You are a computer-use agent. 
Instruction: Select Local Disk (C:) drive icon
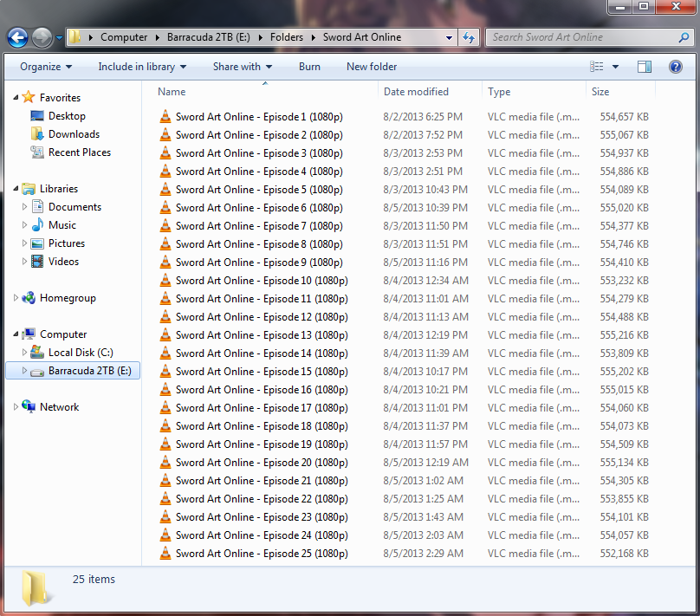[x=37, y=353]
